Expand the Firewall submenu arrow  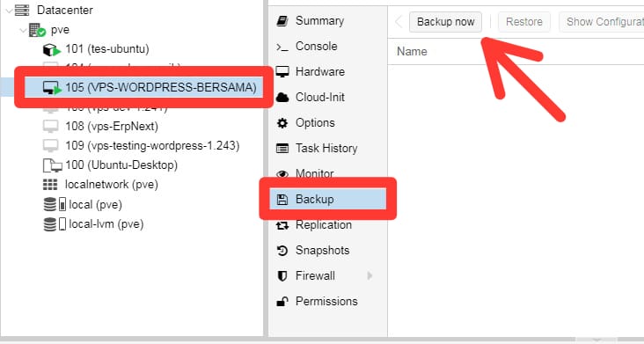370,275
